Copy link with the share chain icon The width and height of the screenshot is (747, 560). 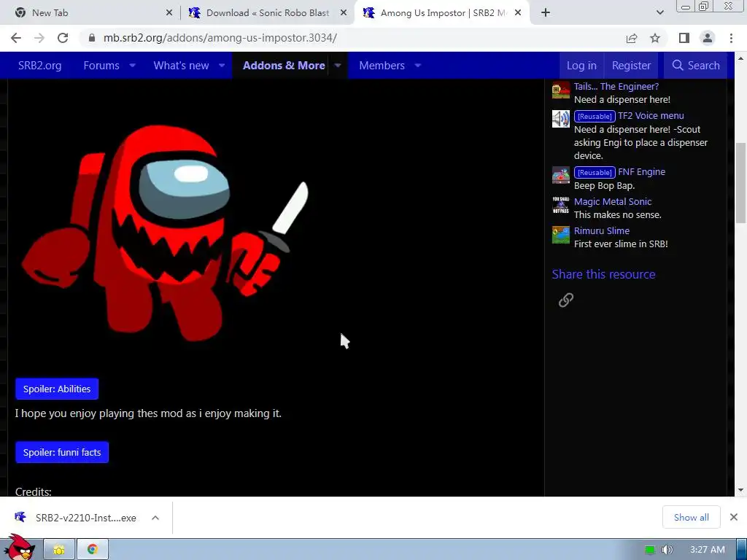(x=566, y=300)
